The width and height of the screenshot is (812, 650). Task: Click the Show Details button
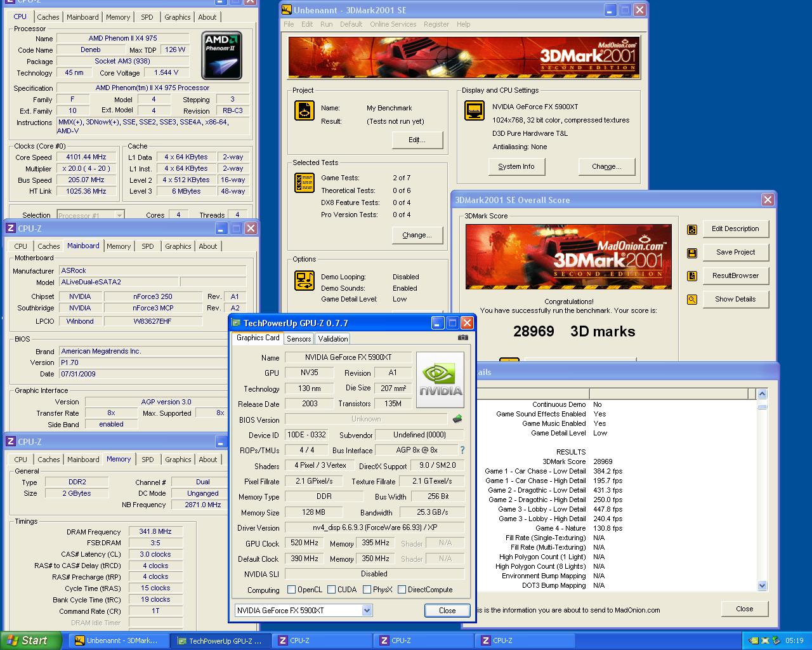[735, 299]
